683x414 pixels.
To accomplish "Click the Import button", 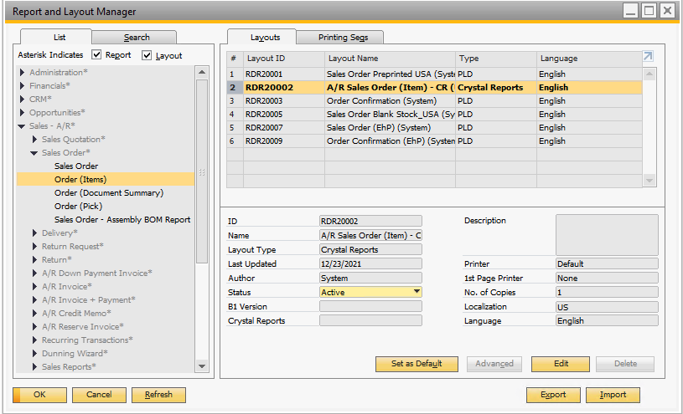I will [612, 395].
